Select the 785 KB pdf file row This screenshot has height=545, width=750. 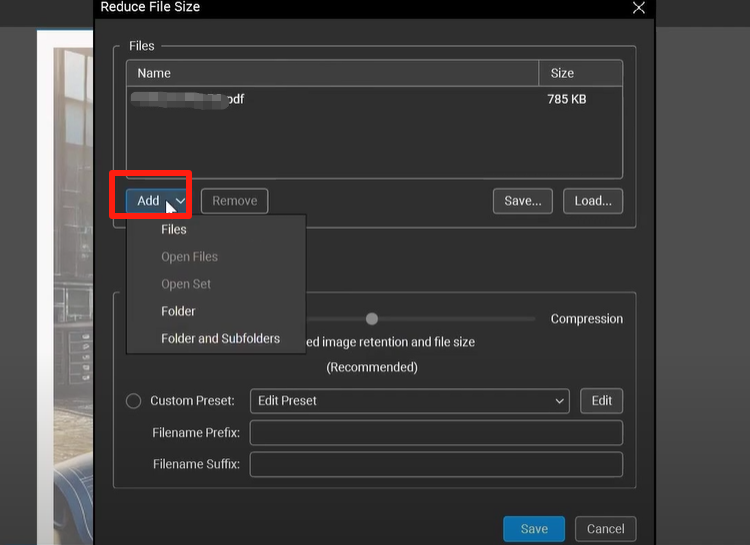(373, 99)
